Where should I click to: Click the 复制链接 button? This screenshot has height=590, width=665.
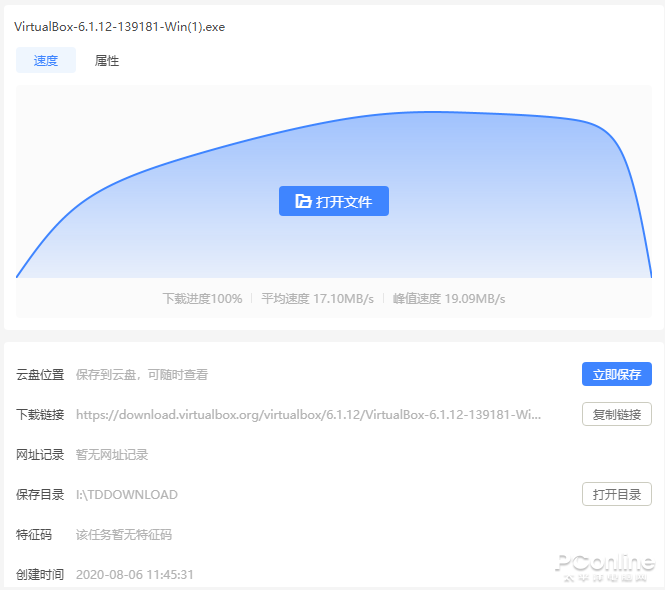[x=617, y=414]
